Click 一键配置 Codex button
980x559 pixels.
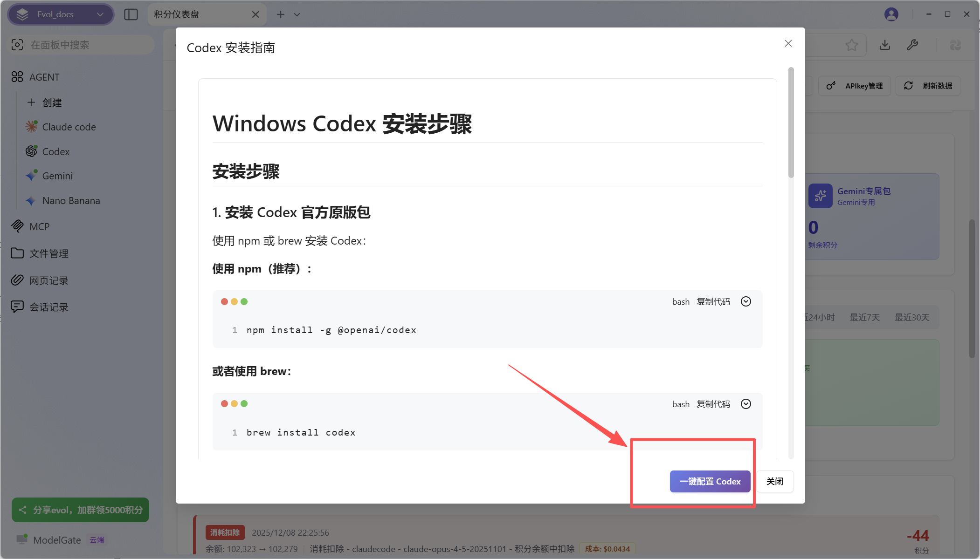point(710,481)
